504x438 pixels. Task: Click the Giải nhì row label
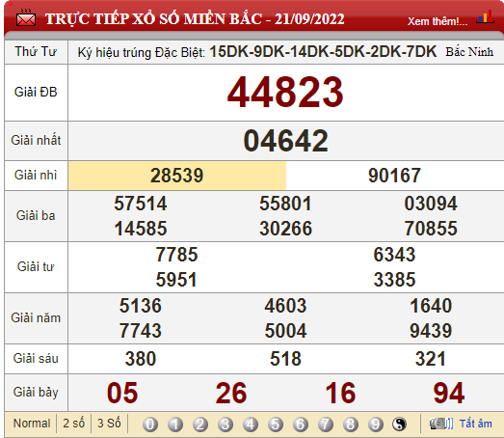pos(36,175)
